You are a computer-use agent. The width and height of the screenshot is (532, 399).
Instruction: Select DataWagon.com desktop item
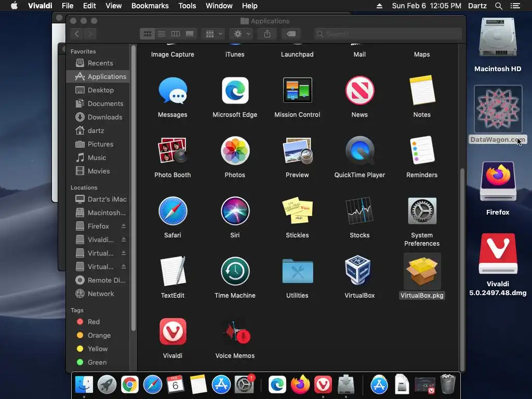(x=498, y=109)
